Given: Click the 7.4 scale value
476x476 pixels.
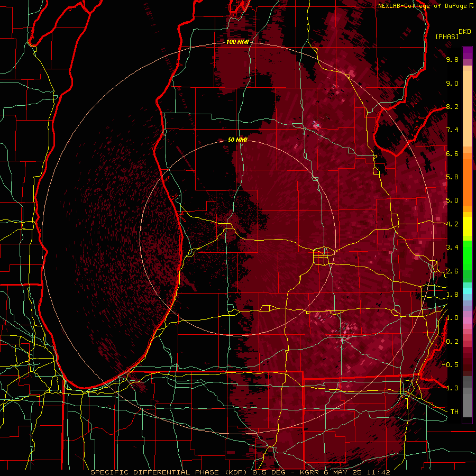Looking at the screenshot, I should tap(452, 130).
